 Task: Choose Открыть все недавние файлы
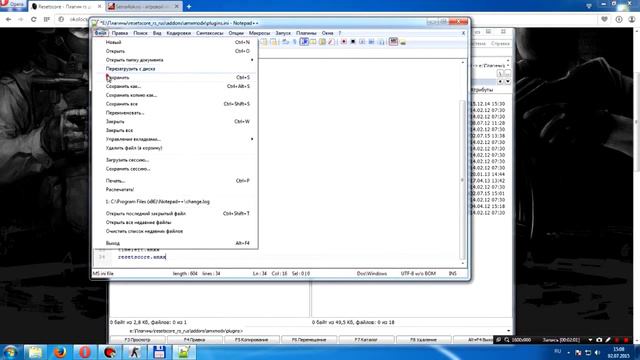point(176,222)
